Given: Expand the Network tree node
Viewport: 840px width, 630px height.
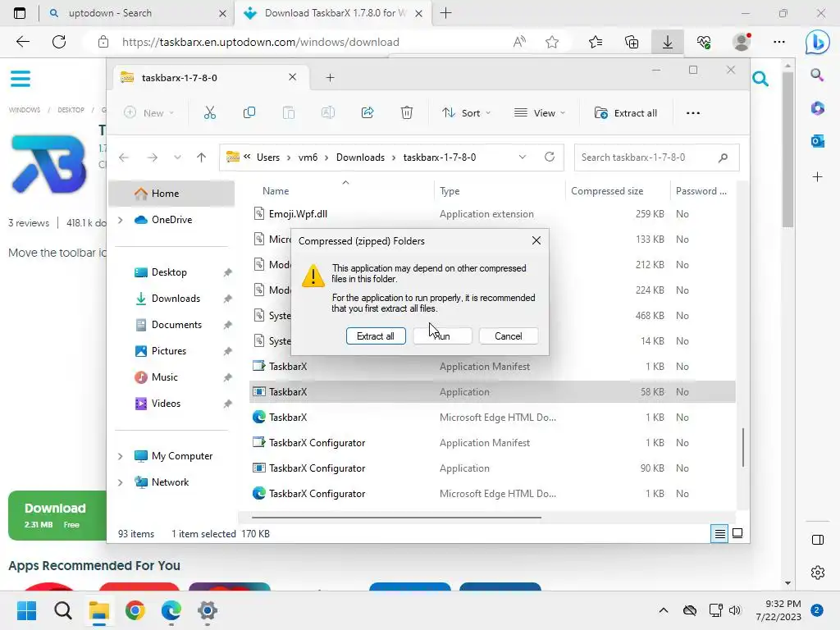Looking at the screenshot, I should [121, 482].
